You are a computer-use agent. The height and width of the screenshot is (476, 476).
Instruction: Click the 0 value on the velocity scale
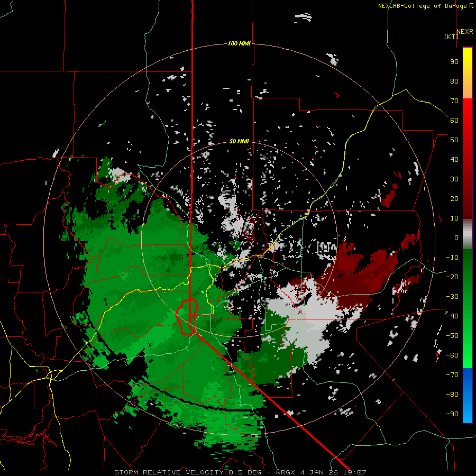coord(456,237)
